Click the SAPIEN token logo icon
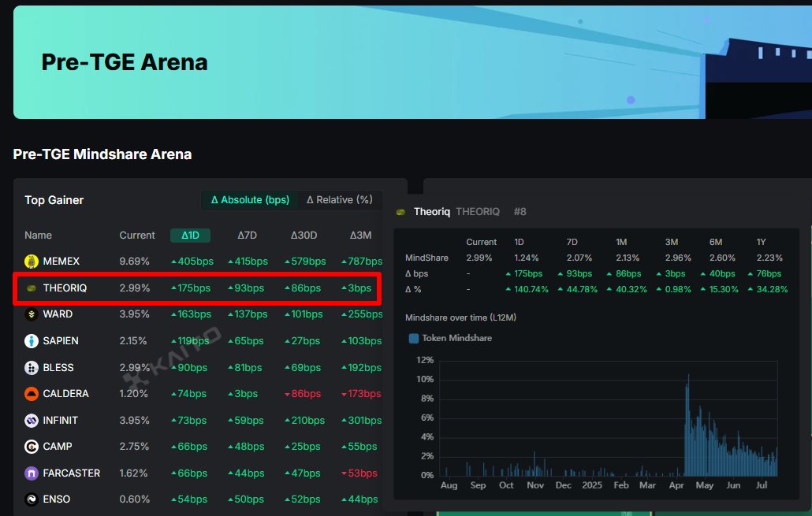 pos(32,341)
